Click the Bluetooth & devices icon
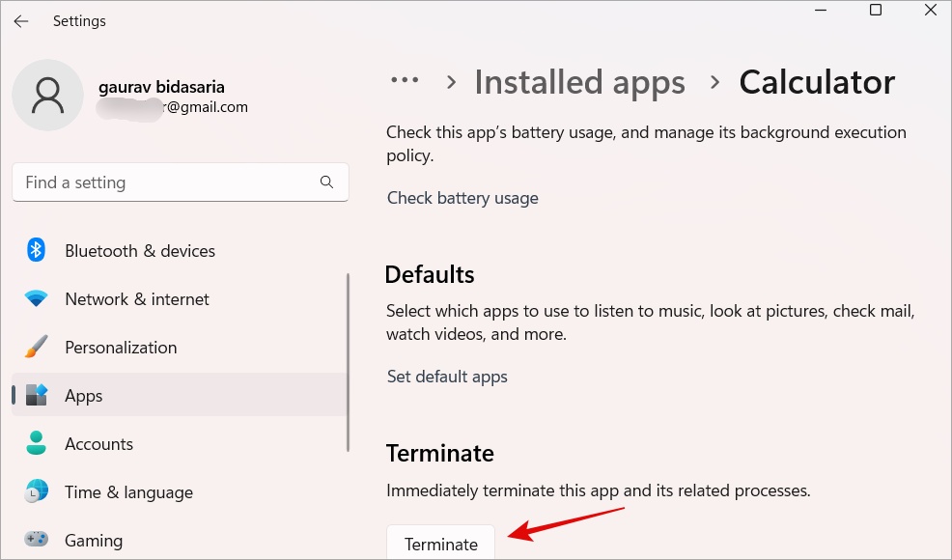The height and width of the screenshot is (560, 952). (x=37, y=251)
